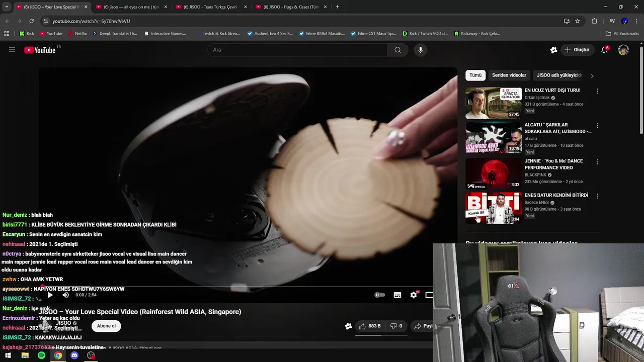Open the Kick bookmark

27,34
